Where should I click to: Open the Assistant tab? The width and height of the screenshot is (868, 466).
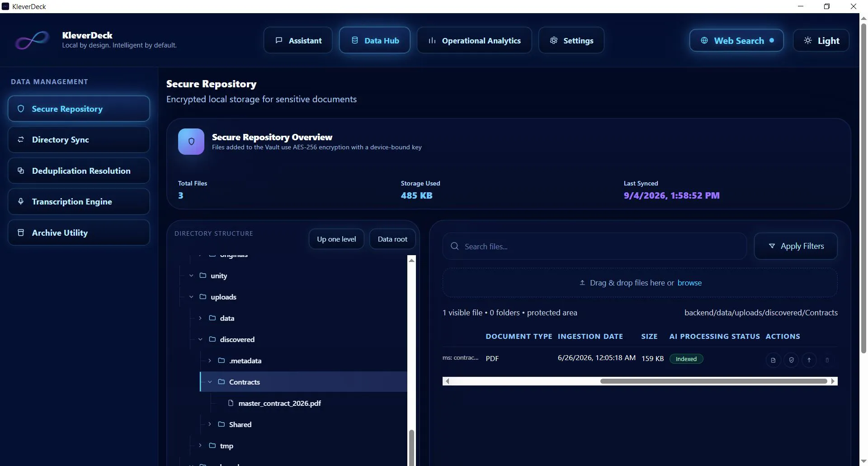tap(298, 40)
